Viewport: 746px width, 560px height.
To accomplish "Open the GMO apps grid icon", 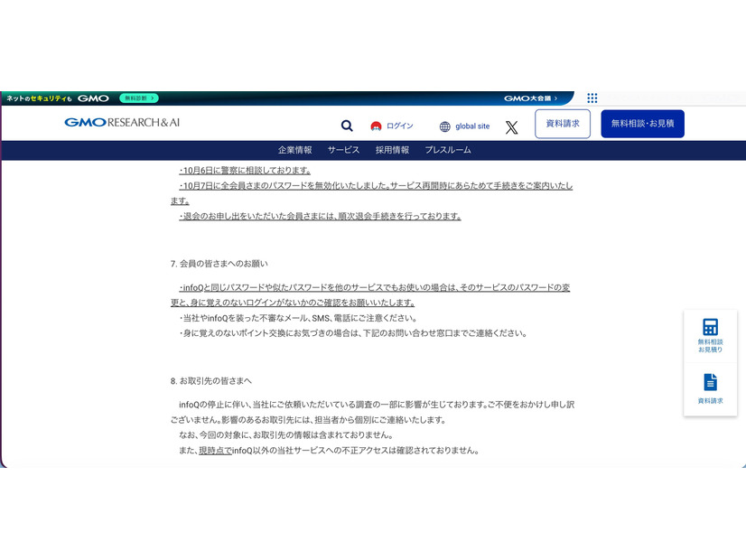I will click(x=592, y=98).
